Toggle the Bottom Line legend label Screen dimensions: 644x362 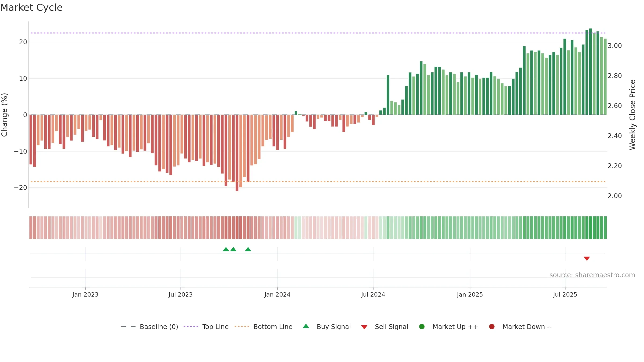click(x=273, y=327)
